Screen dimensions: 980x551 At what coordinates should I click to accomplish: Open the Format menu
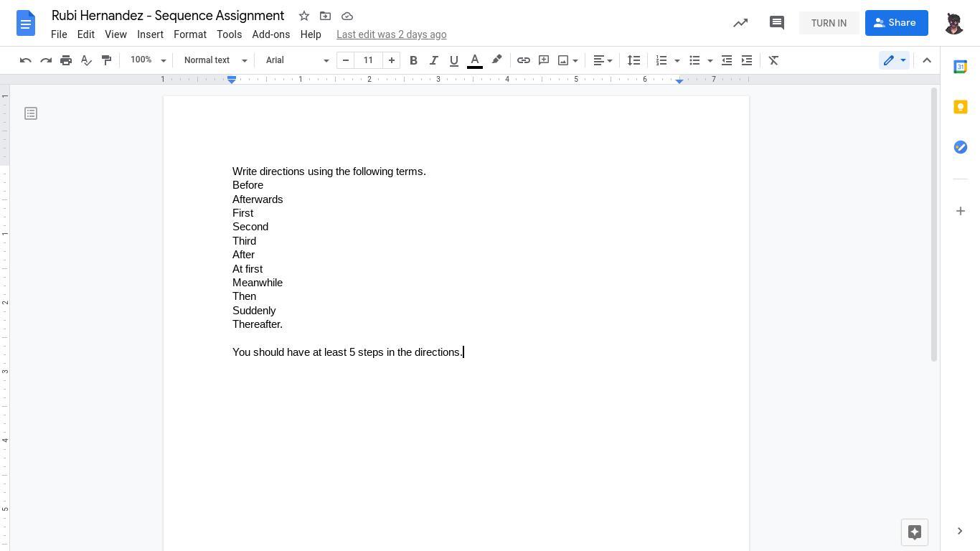pos(189,34)
